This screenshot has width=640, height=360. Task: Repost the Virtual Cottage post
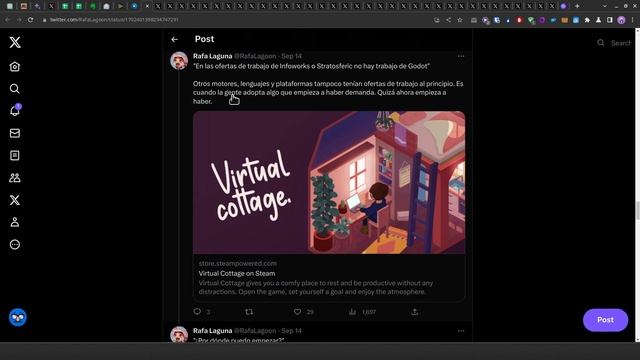pyautogui.click(x=249, y=311)
